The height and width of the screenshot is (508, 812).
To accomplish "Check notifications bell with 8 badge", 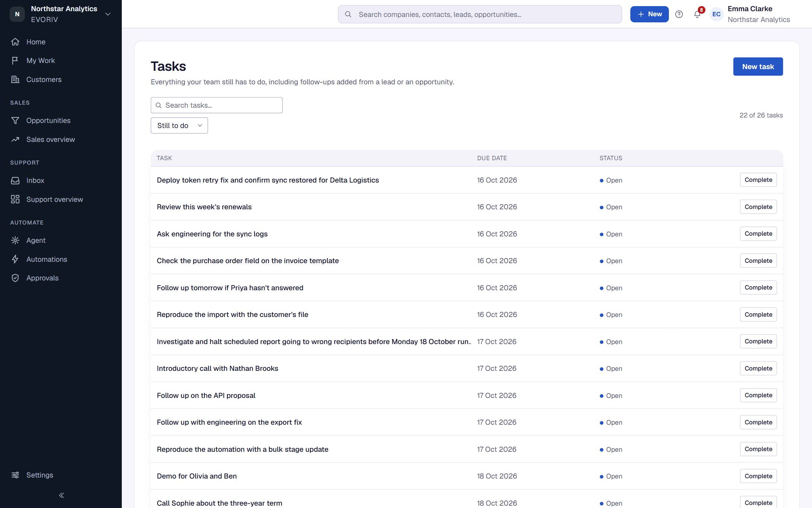I will point(698,14).
